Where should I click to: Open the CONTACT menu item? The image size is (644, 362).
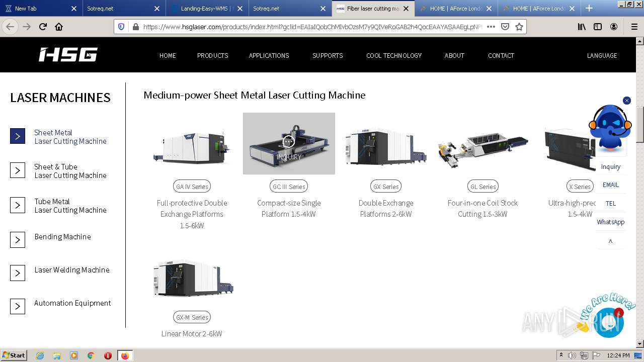[501, 55]
